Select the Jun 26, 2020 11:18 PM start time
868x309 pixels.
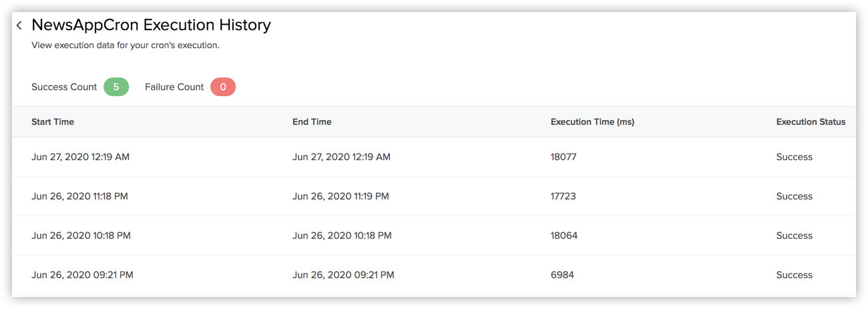pos(79,197)
